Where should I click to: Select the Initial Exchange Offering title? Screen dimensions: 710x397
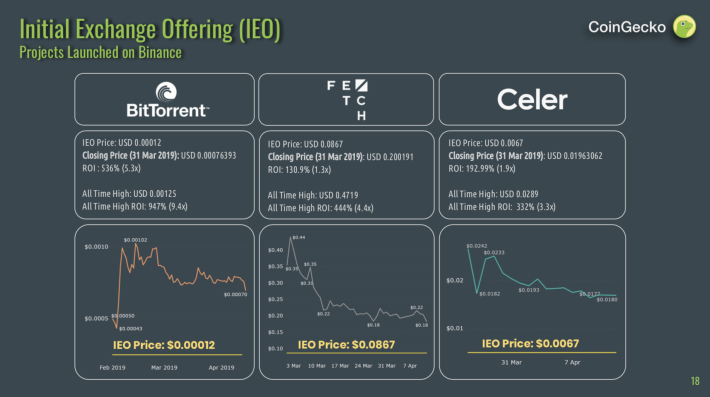150,29
